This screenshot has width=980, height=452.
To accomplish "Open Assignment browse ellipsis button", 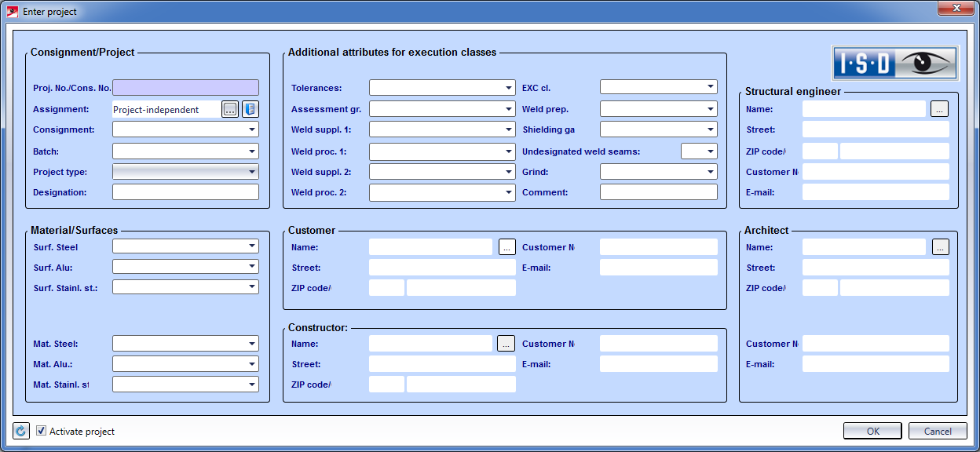I will pos(230,110).
